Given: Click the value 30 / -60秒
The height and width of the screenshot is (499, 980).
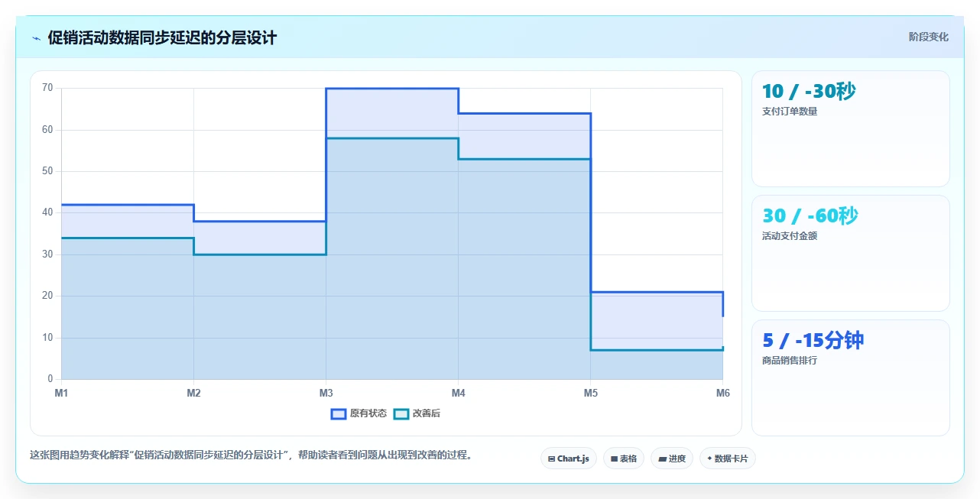Looking at the screenshot, I should point(810,216).
